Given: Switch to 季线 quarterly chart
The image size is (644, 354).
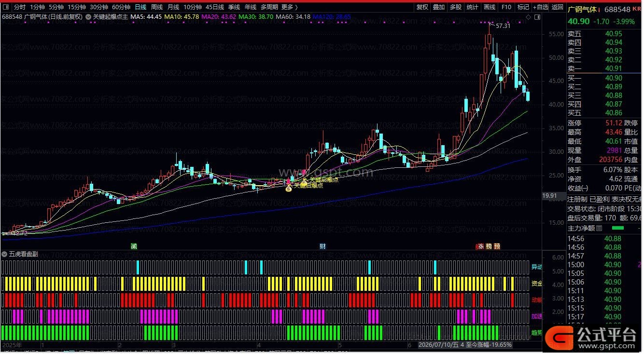Looking at the screenshot, I should point(234,7).
